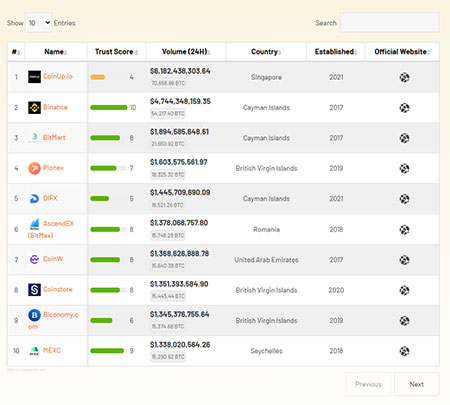Click the Romania country cell
450x405 pixels.
[x=266, y=229]
